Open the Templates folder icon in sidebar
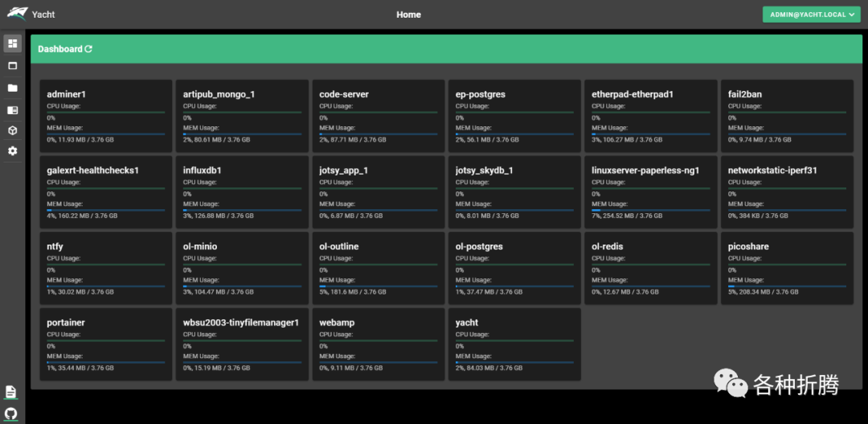This screenshot has height=424, width=868. [x=13, y=89]
